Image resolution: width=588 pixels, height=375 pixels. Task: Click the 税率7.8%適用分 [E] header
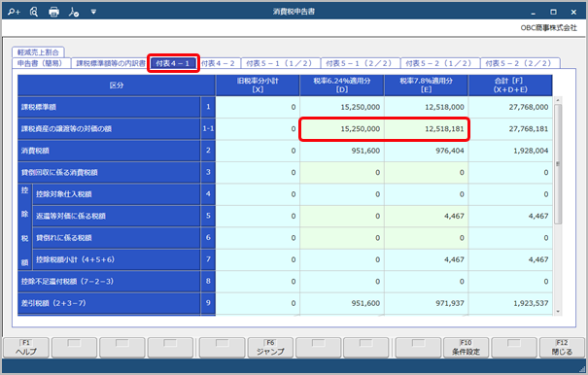point(426,85)
